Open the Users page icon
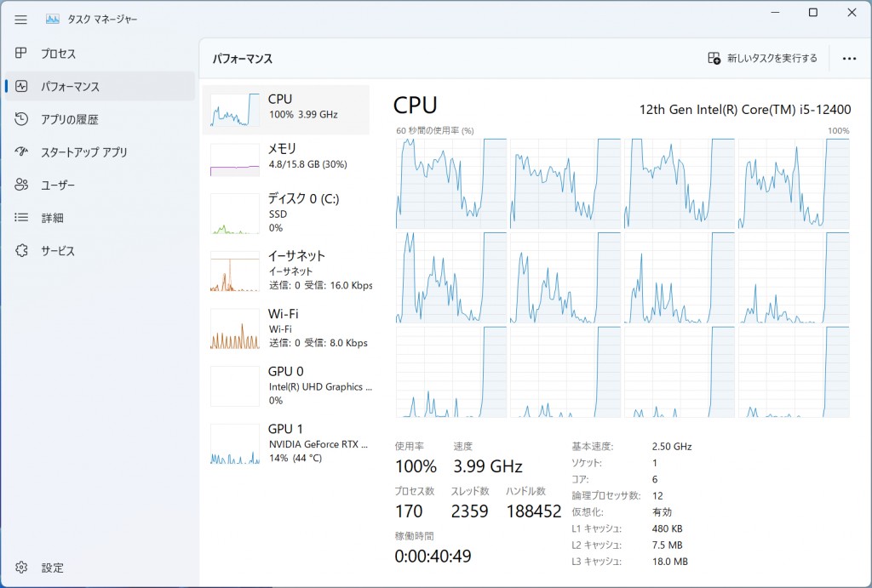Screen dimensions: 872x588 (x=22, y=185)
